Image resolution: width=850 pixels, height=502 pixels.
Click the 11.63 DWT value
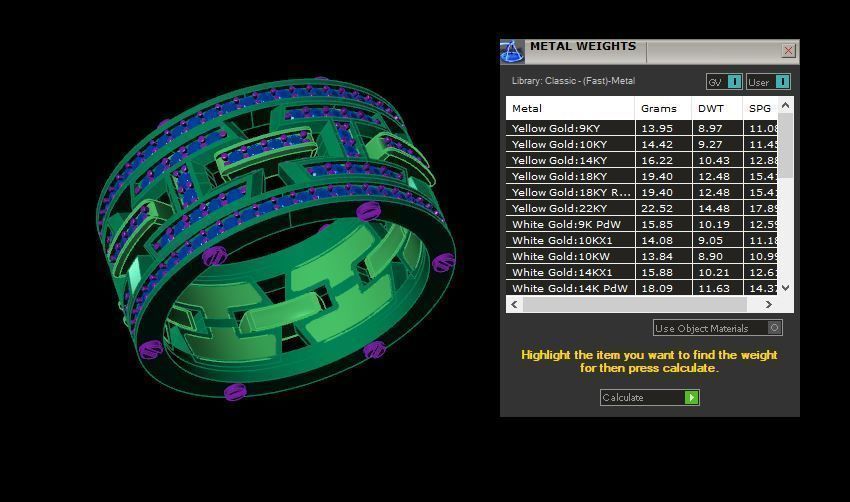[714, 288]
